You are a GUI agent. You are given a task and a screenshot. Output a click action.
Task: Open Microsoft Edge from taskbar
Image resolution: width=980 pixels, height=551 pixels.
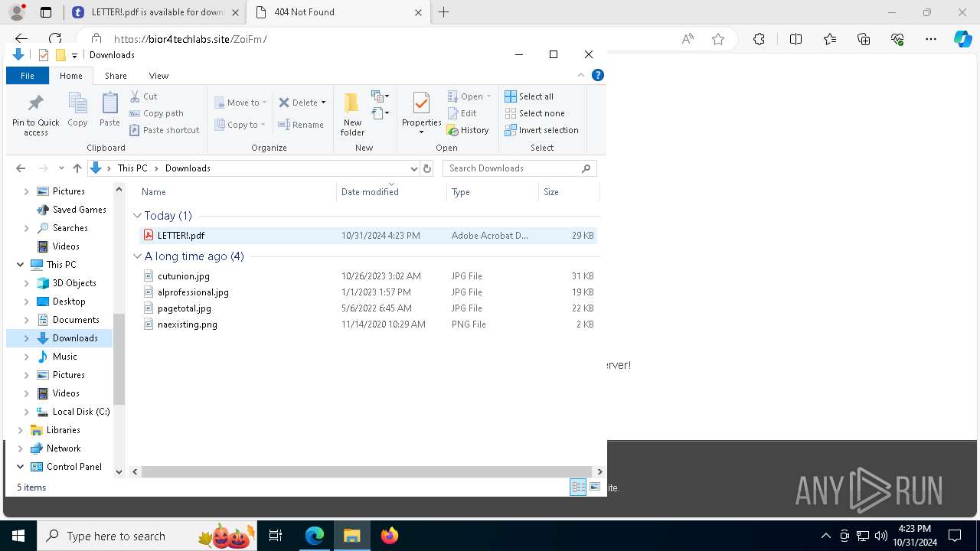coord(315,536)
